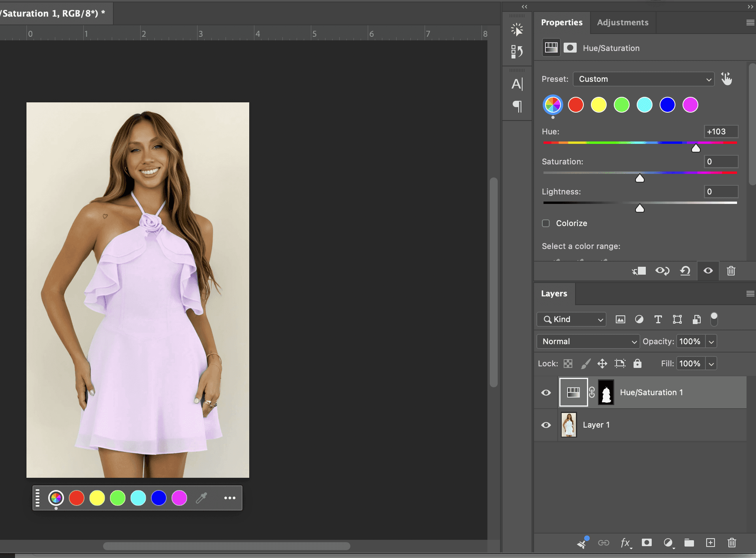
Task: Open the Layers panel menu
Action: coord(750,294)
